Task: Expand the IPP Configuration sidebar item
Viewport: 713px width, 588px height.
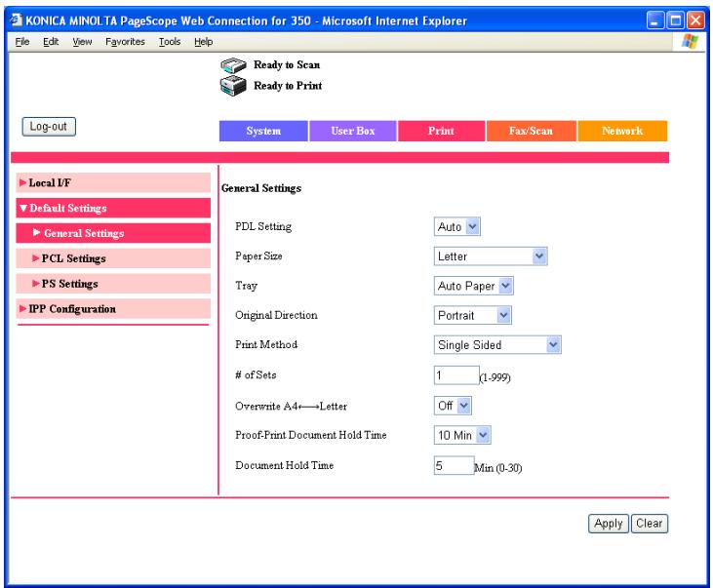Action: [113, 309]
